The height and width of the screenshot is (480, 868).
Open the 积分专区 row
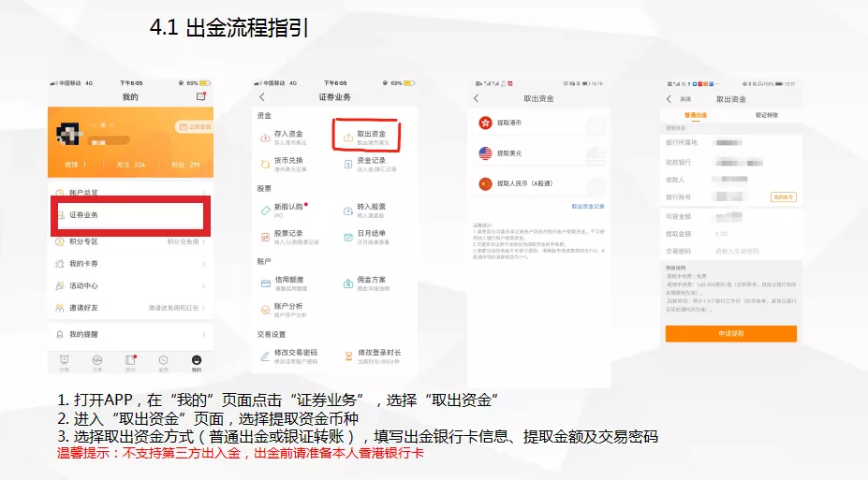coord(131,241)
